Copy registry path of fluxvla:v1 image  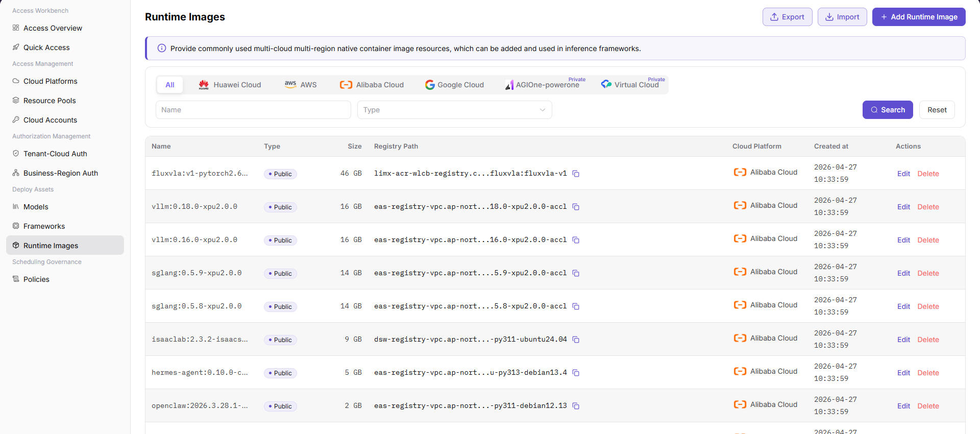click(x=576, y=174)
